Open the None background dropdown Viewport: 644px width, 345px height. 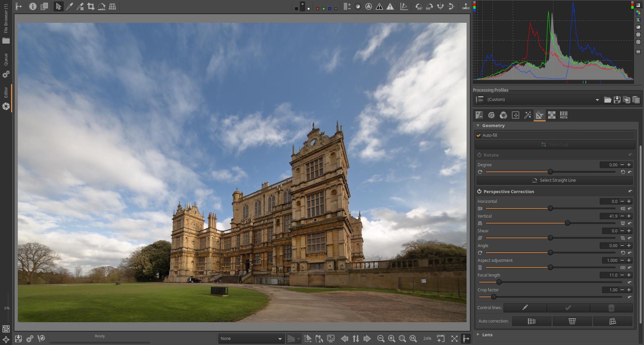pos(251,339)
